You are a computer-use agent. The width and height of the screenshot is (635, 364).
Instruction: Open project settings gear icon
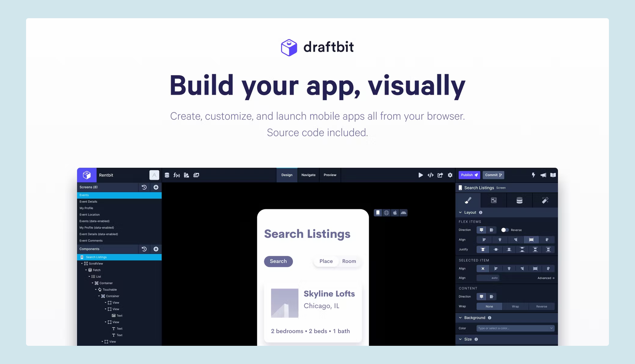tap(450, 175)
